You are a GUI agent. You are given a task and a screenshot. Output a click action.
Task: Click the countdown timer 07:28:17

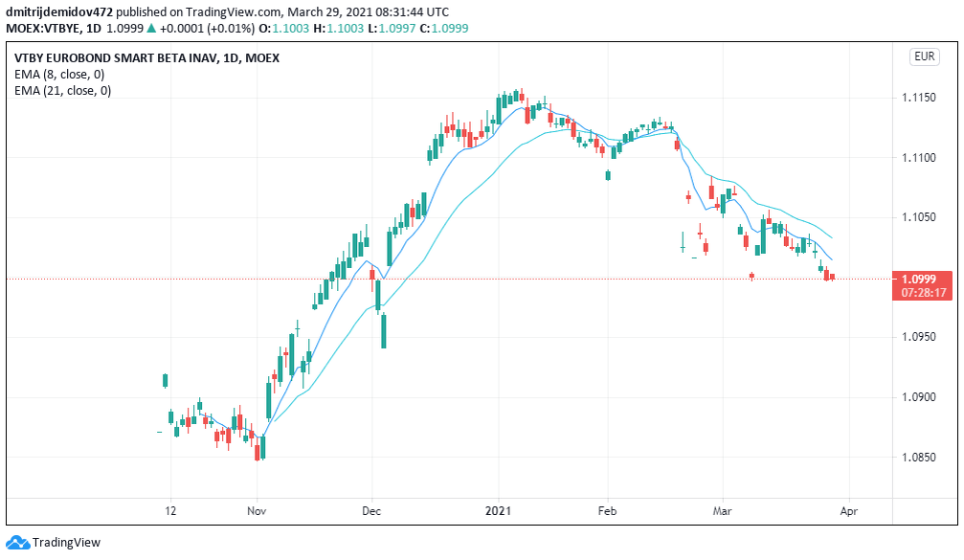pos(924,293)
